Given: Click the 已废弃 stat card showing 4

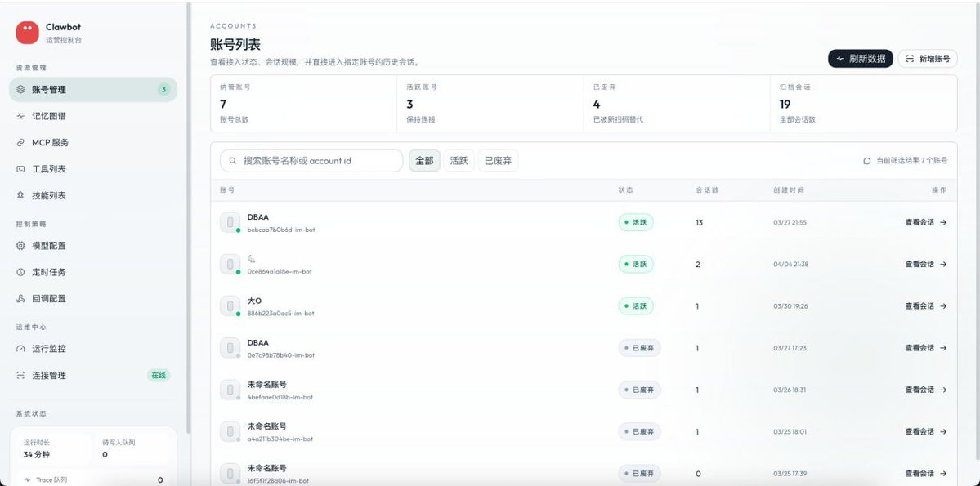Looking at the screenshot, I should coord(676,104).
